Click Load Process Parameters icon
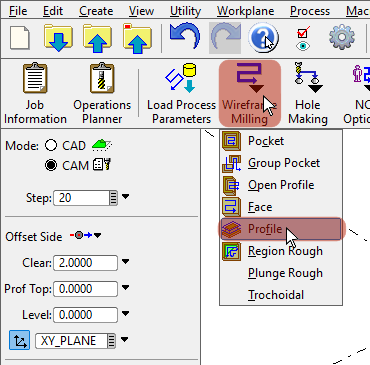This screenshot has width=370, height=365. point(181,79)
